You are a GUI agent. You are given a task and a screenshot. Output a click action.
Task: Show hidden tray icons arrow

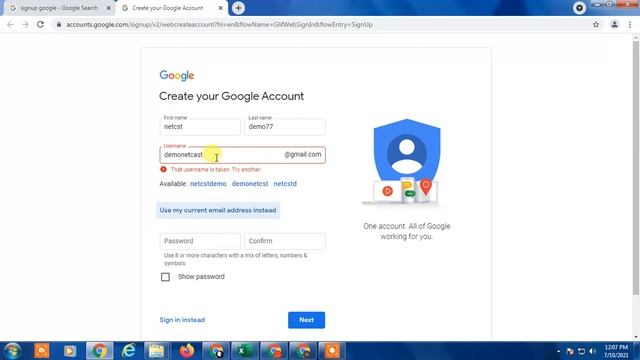(558, 351)
